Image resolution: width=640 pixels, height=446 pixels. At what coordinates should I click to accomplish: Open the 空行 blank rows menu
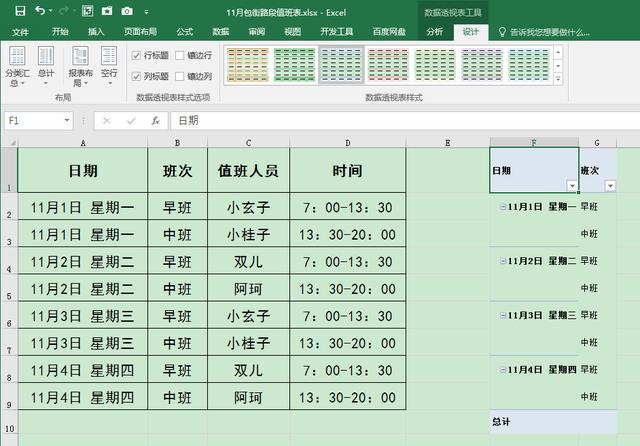click(109, 67)
